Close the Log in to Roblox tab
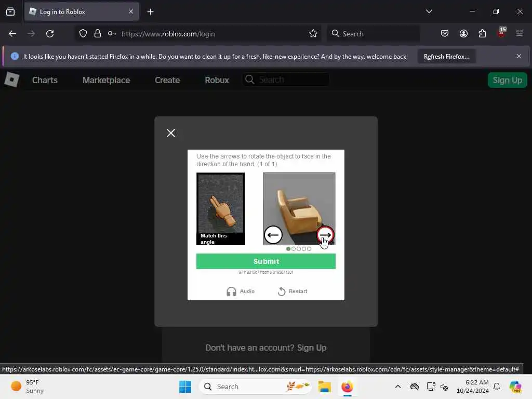Viewport: 532px width, 399px height. [x=131, y=11]
